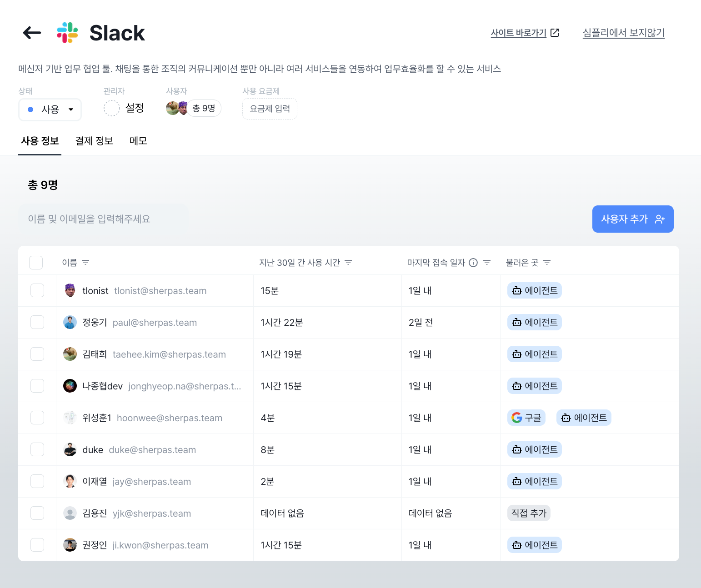Click the 구글 badge in 위성훈1's row
Viewport: 701px width, 588px height.
526,418
